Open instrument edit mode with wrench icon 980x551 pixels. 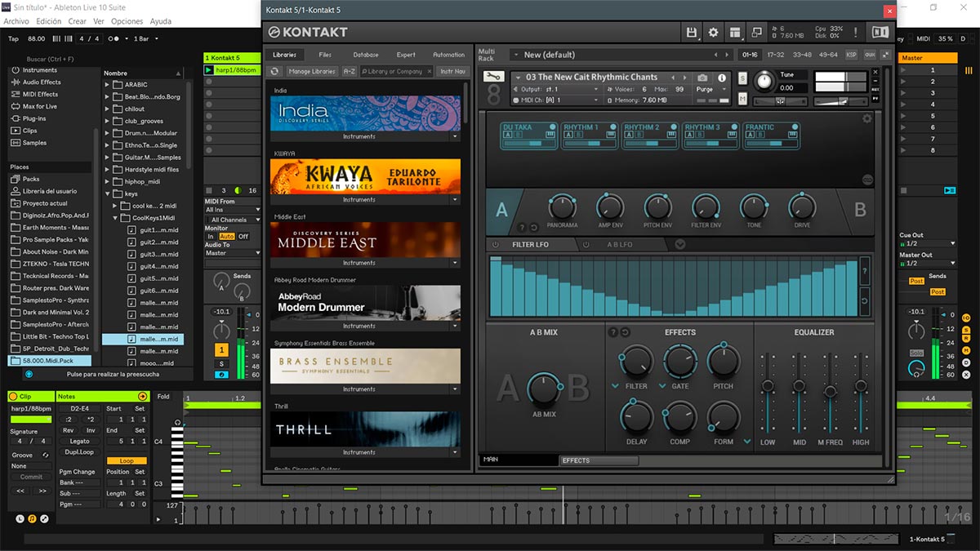[x=492, y=76]
